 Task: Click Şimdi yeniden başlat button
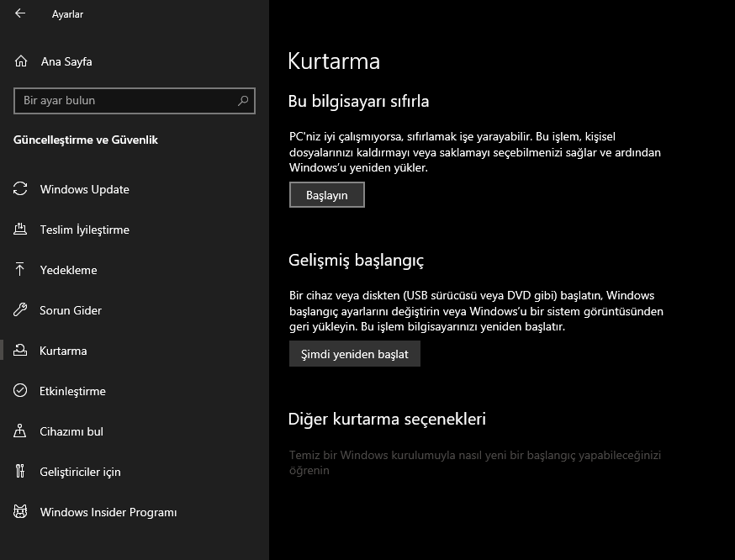[354, 354]
